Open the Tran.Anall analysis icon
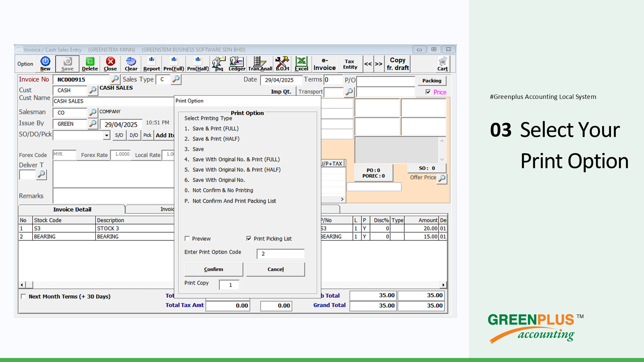This screenshot has width=644, height=362. tap(260, 64)
